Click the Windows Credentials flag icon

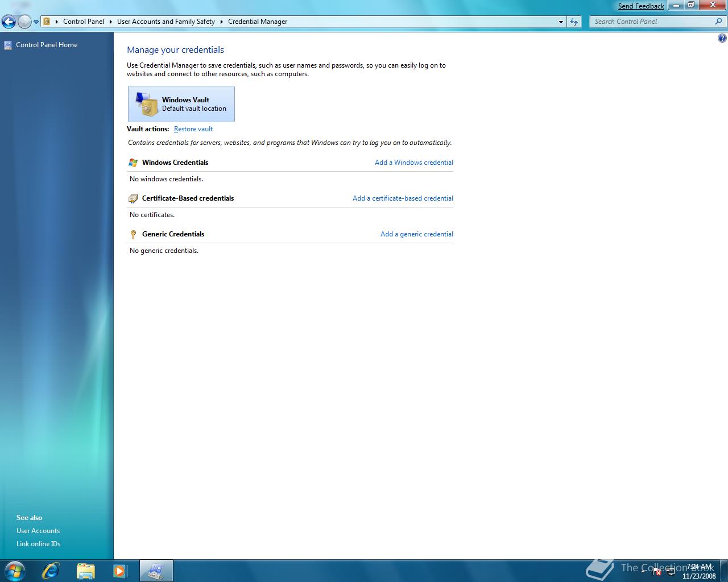(133, 163)
